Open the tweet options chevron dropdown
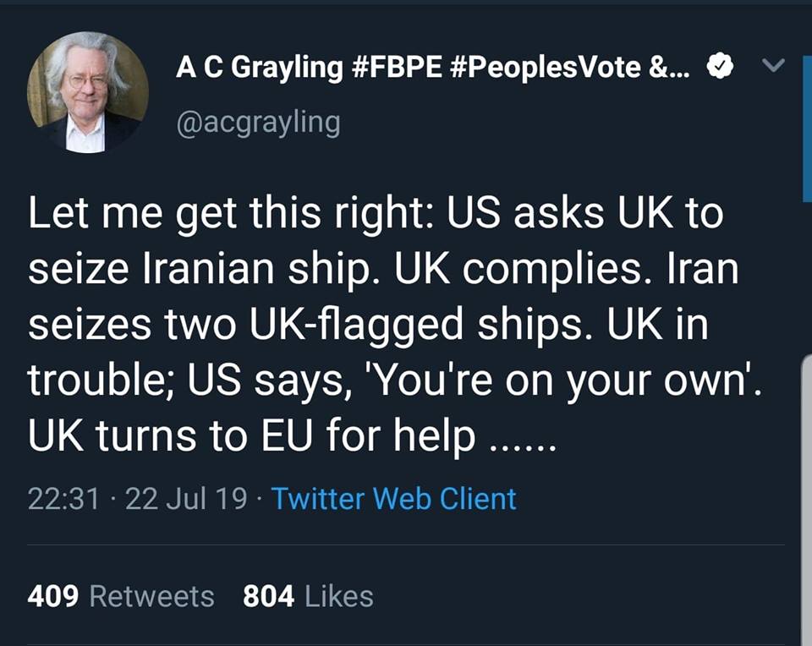 click(773, 66)
